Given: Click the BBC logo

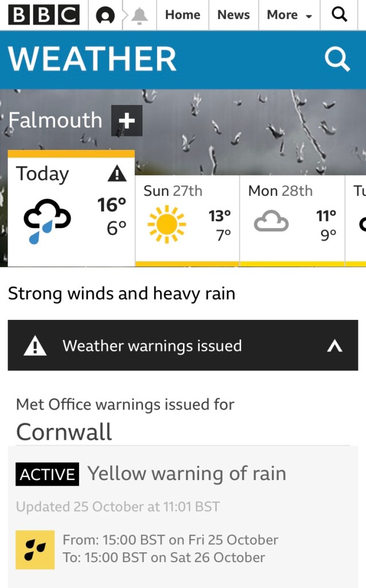Looking at the screenshot, I should tap(44, 15).
